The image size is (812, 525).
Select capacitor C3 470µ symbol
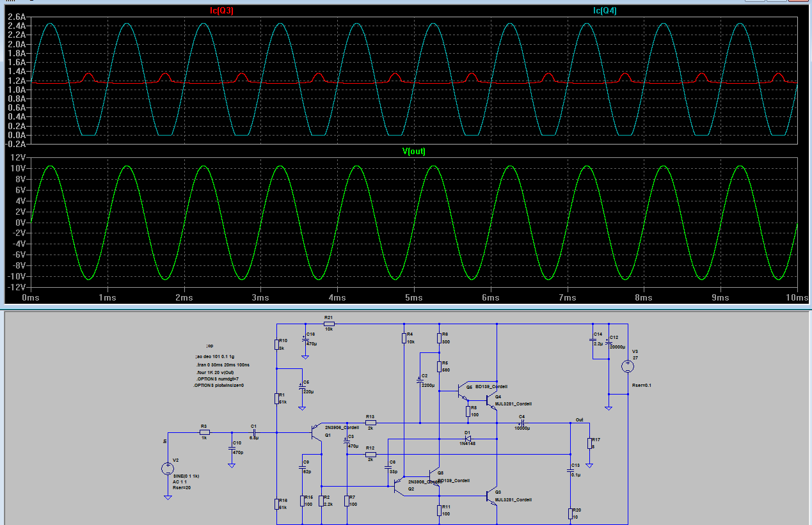(346, 443)
